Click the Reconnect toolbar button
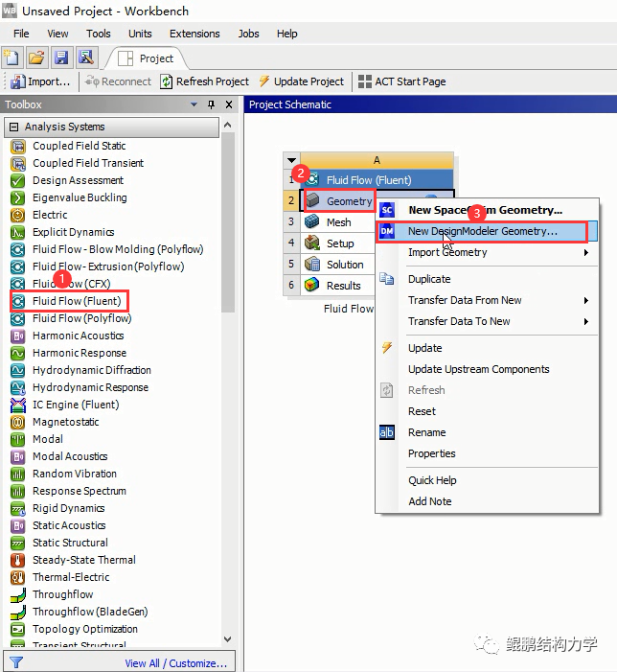The width and height of the screenshot is (617, 672). point(118,81)
